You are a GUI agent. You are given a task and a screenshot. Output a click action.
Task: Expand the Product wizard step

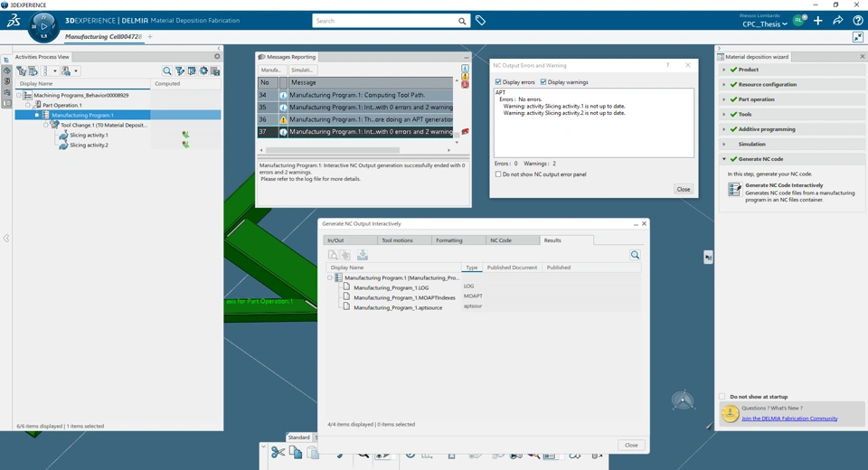(x=724, y=70)
